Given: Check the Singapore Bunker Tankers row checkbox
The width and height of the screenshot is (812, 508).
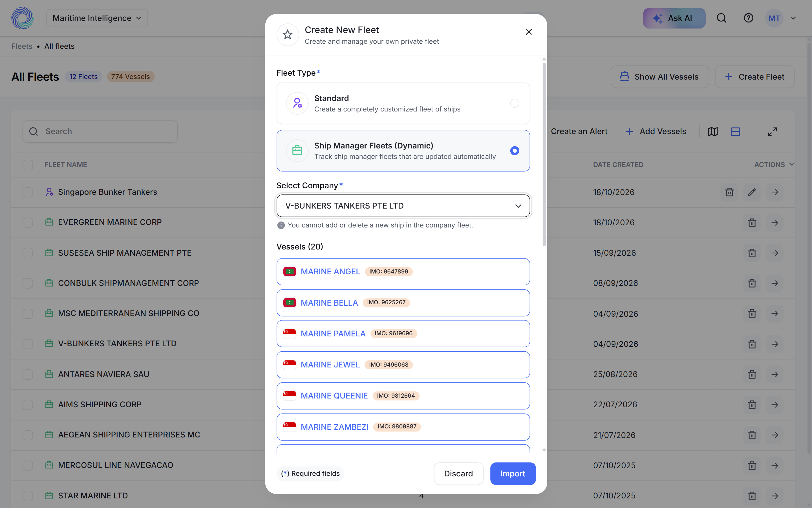Looking at the screenshot, I should coord(28,192).
